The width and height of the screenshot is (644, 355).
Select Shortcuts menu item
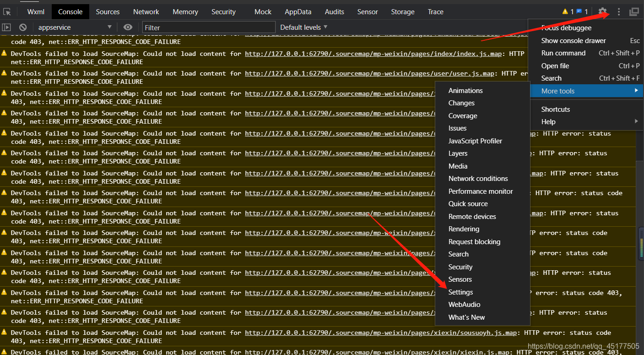(586, 109)
